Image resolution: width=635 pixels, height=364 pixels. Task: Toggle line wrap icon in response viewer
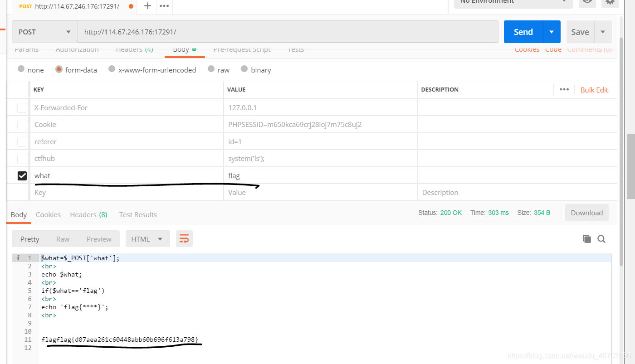pos(184,239)
